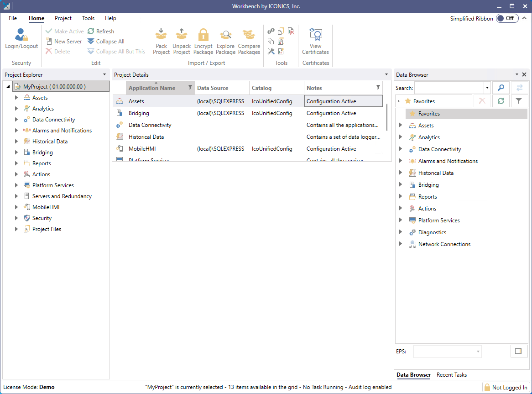Expand Security node in Project Explorer
This screenshot has height=394, width=532.
[16, 218]
